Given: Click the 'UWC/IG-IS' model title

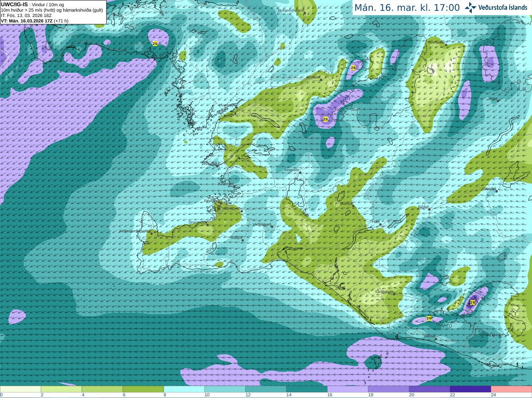Looking at the screenshot, I should point(14,4).
